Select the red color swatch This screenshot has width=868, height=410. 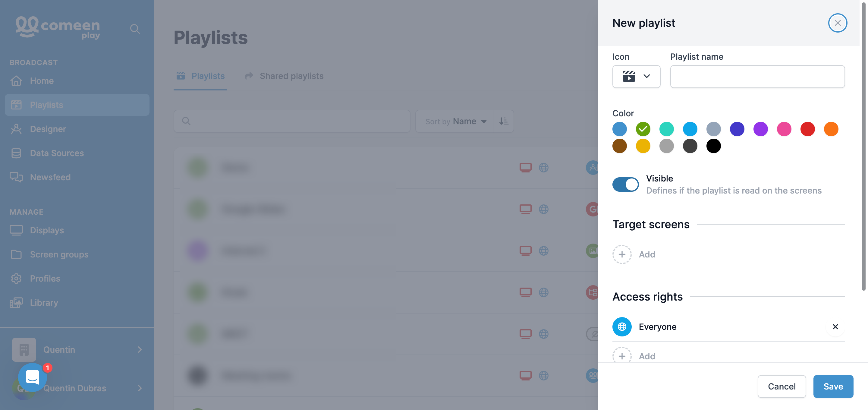(x=807, y=129)
